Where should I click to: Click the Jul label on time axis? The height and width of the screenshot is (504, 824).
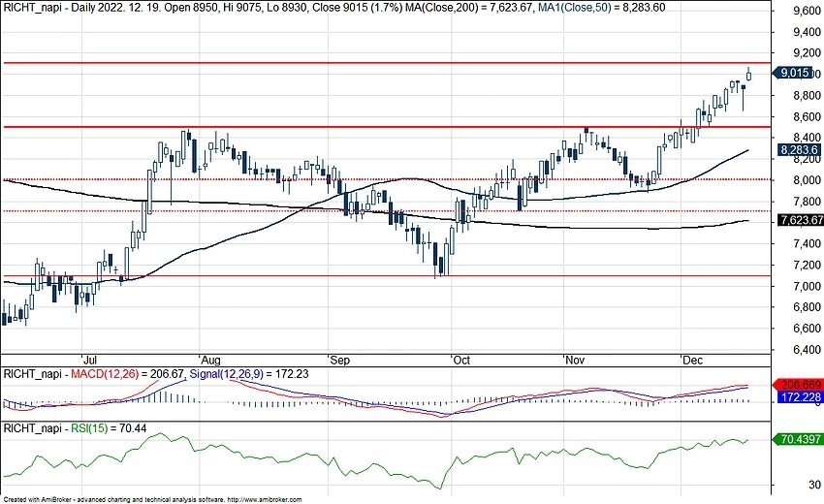click(x=90, y=358)
